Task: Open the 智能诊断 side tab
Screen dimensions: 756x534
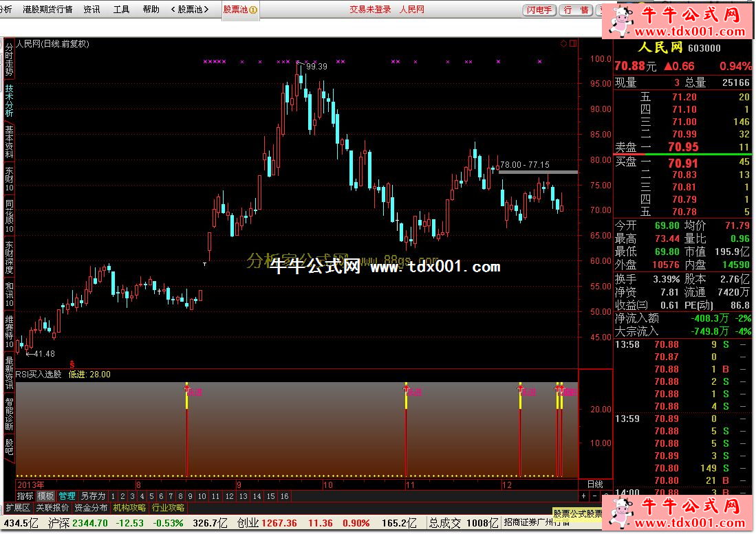Action: pos(9,414)
